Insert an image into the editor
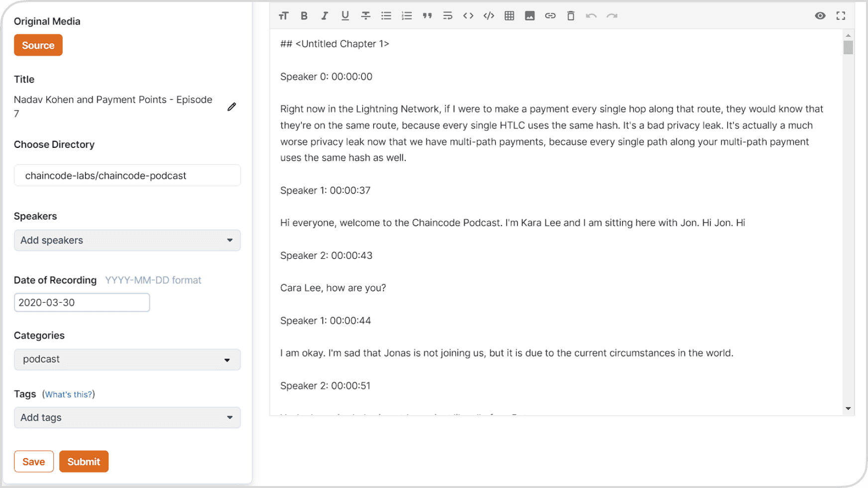Image resolution: width=868 pixels, height=488 pixels. point(530,15)
